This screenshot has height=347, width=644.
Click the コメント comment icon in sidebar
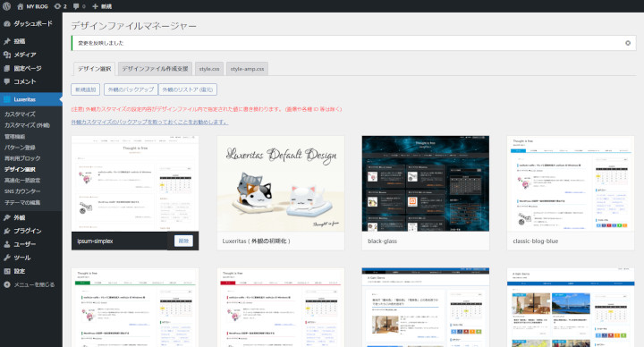point(7,81)
